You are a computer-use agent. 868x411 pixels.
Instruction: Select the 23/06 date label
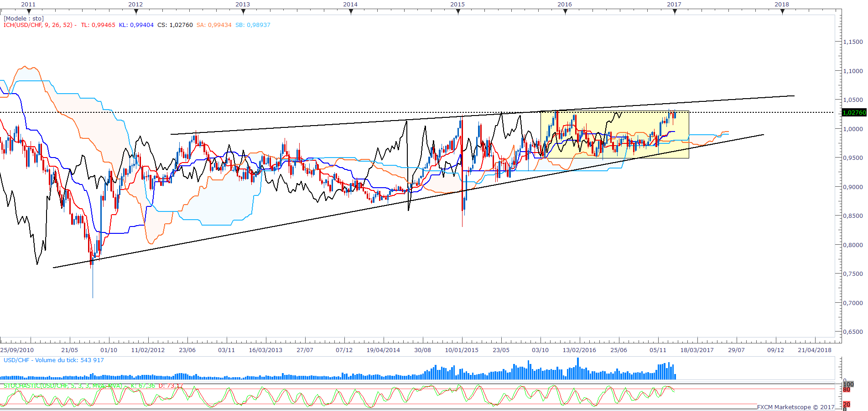[187, 350]
